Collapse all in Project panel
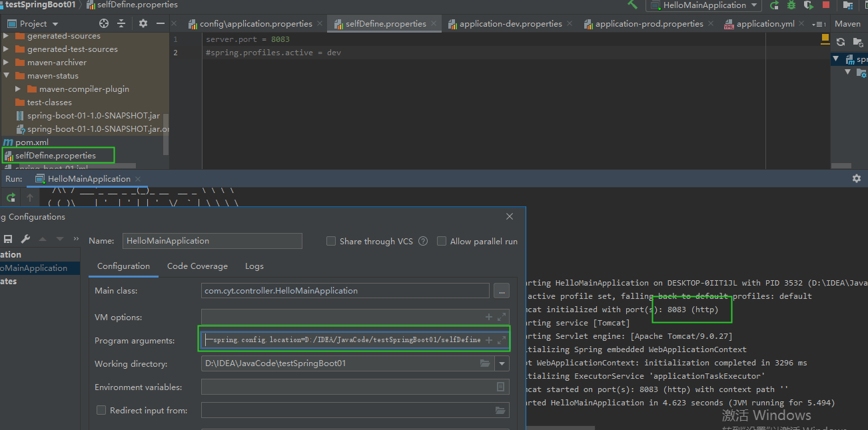This screenshot has height=430, width=868. (x=121, y=23)
